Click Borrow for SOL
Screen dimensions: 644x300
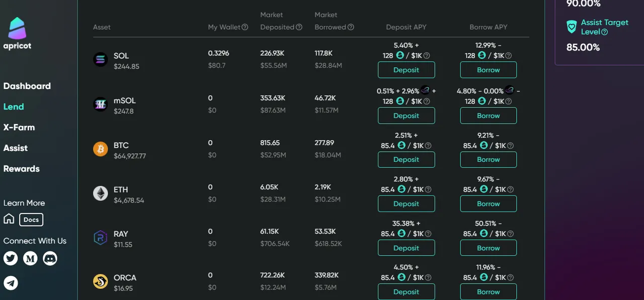coord(489,70)
